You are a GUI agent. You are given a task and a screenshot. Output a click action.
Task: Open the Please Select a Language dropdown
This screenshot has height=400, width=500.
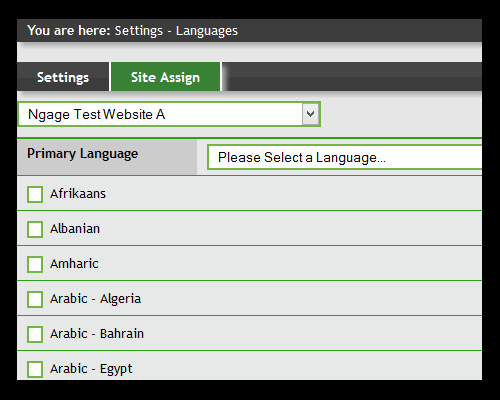tap(345, 157)
